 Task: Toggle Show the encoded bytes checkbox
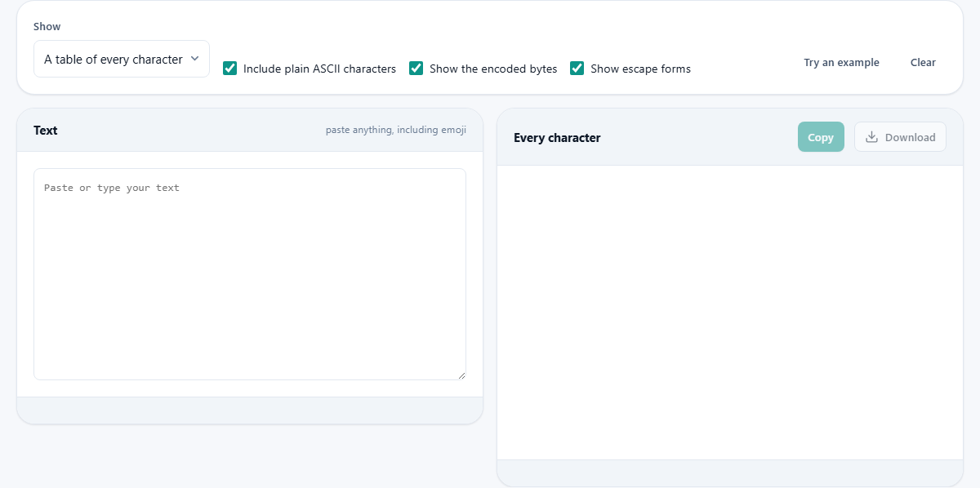pyautogui.click(x=416, y=69)
